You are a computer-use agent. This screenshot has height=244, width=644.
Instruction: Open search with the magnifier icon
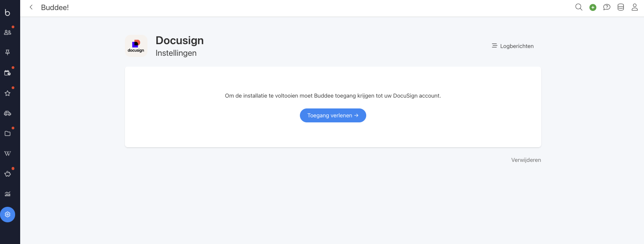579,7
